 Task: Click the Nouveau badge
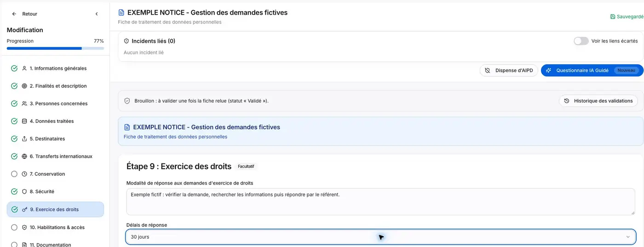(x=626, y=70)
